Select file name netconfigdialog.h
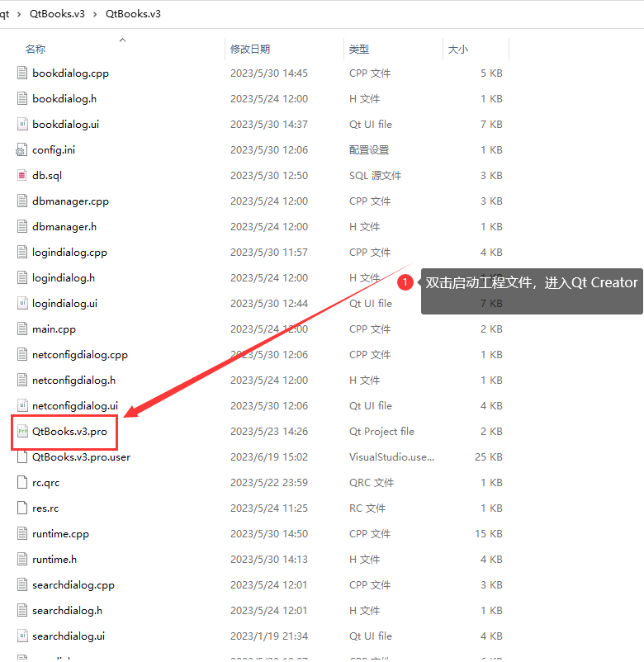This screenshot has width=644, height=662. click(x=74, y=380)
